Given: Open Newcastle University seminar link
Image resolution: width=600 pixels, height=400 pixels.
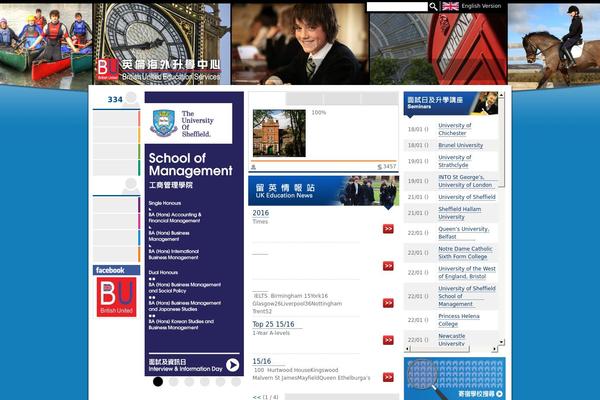Looking at the screenshot, I should [x=452, y=340].
